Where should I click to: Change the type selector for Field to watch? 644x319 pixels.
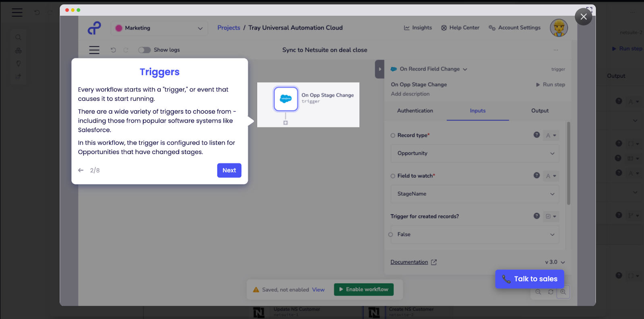(x=551, y=176)
